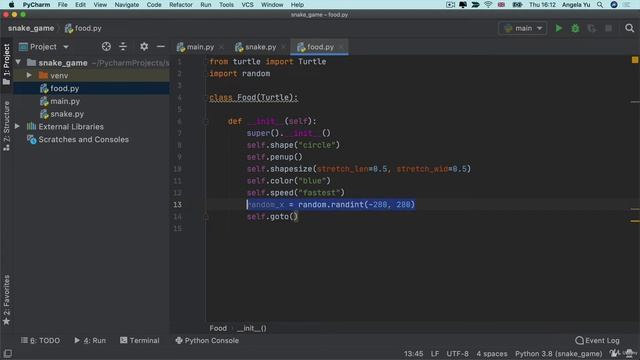
Task: Open the Tools menu
Action: pos(226,5)
